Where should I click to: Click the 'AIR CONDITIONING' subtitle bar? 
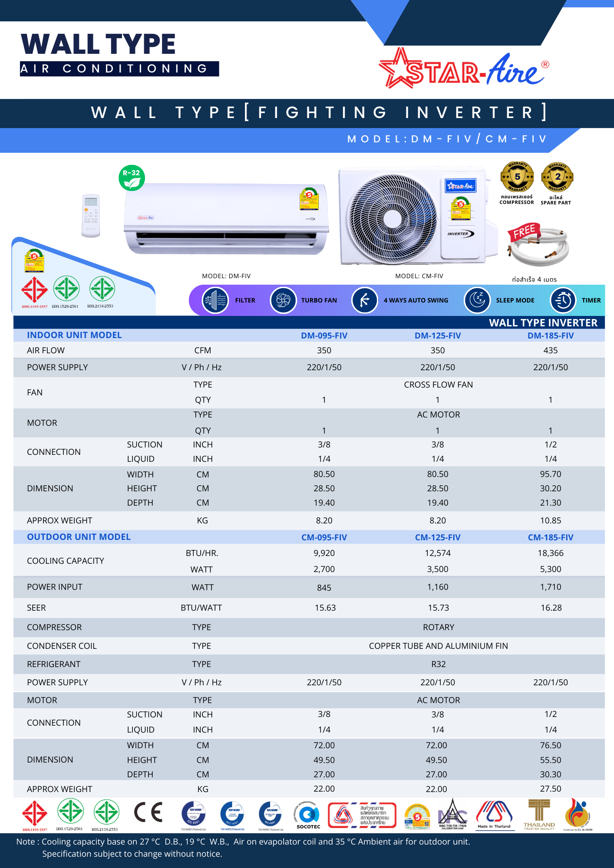(x=119, y=69)
